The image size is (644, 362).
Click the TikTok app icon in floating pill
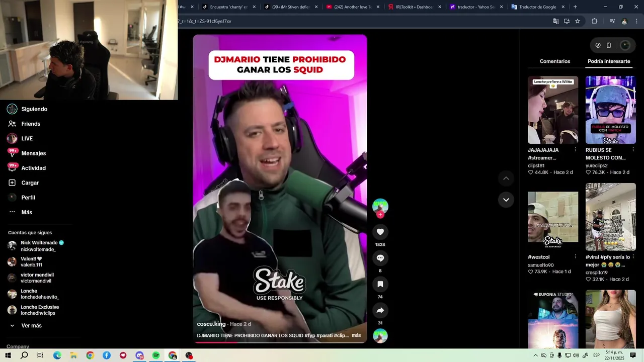(598, 45)
